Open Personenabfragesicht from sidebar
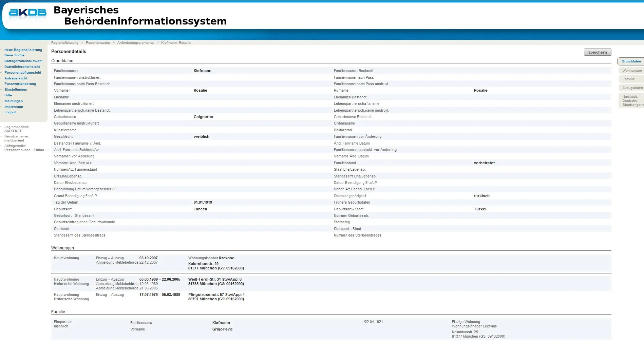644x341 pixels. [x=23, y=73]
